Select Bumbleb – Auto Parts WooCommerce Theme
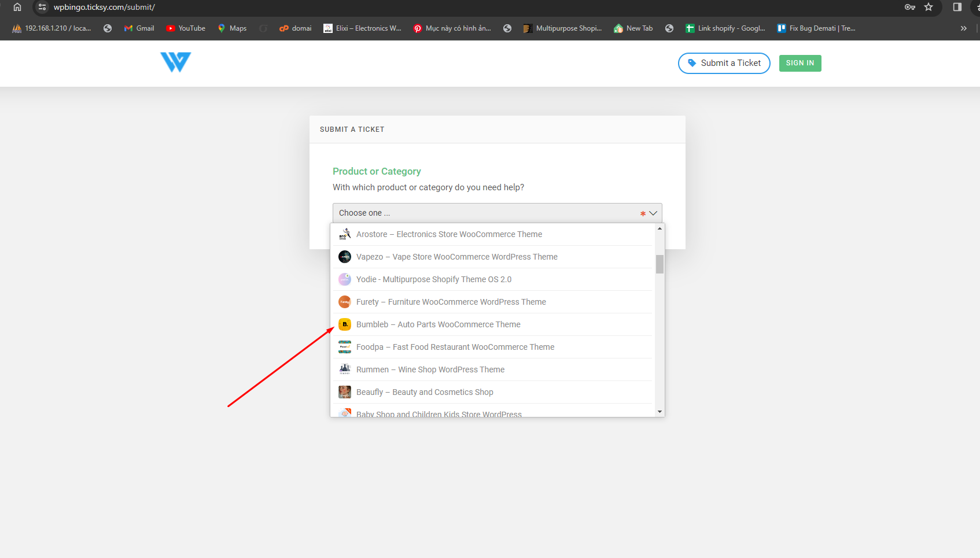The height and width of the screenshot is (558, 980). click(x=492, y=324)
